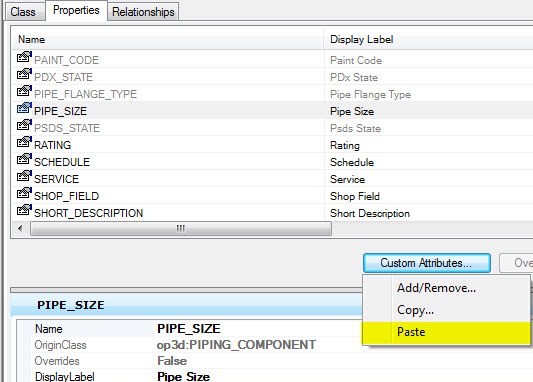Viewport: 533px width, 382px height.
Task: Sort by the Name column header
Action: pos(167,39)
